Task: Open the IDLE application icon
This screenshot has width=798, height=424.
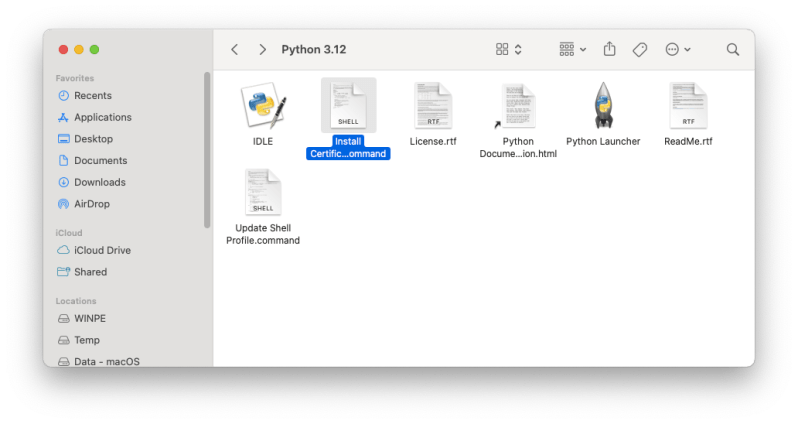Action: pos(263,105)
